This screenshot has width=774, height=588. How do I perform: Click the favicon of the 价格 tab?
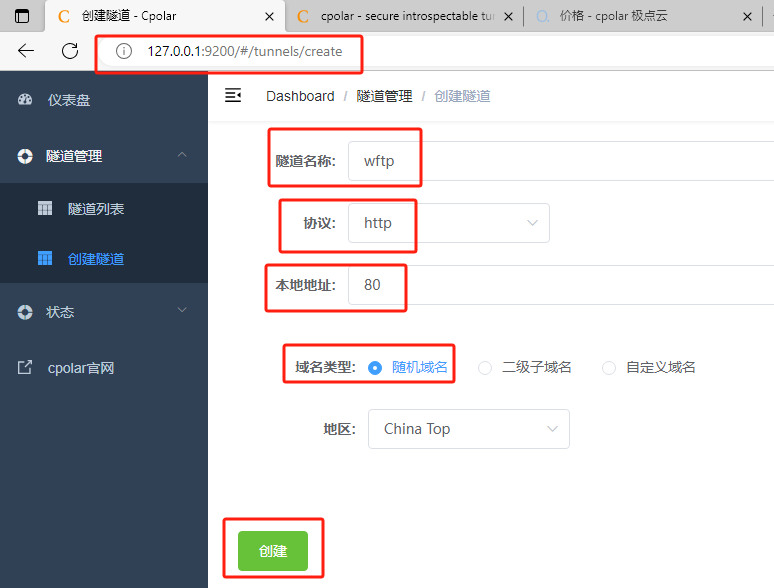(542, 16)
